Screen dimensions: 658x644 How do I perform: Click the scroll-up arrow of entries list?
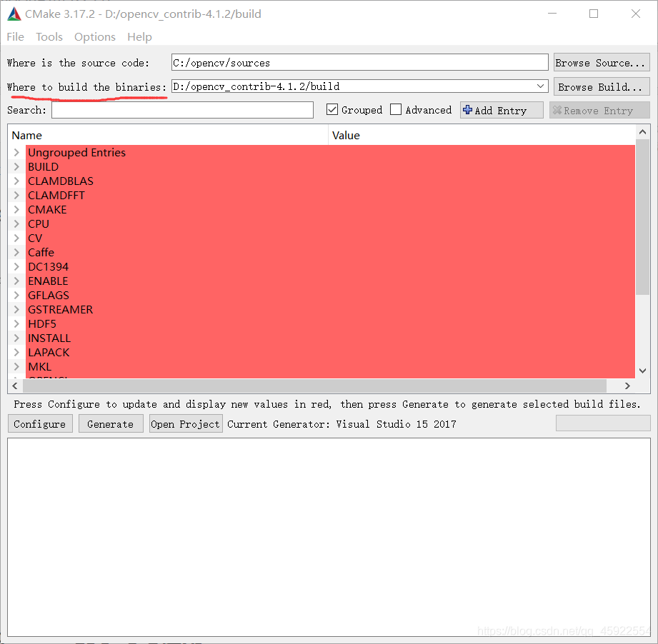tap(642, 132)
